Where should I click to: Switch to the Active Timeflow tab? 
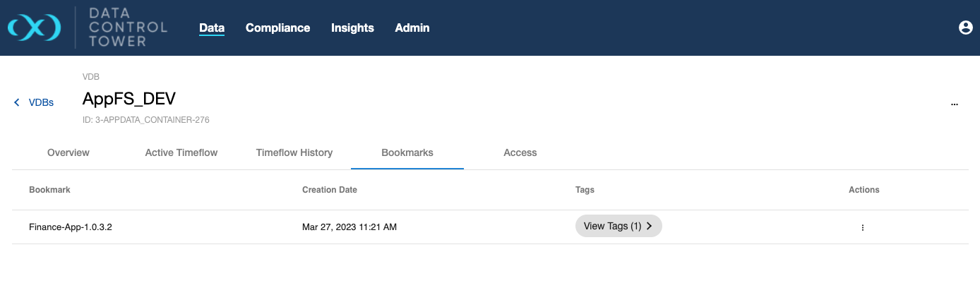[x=181, y=152]
